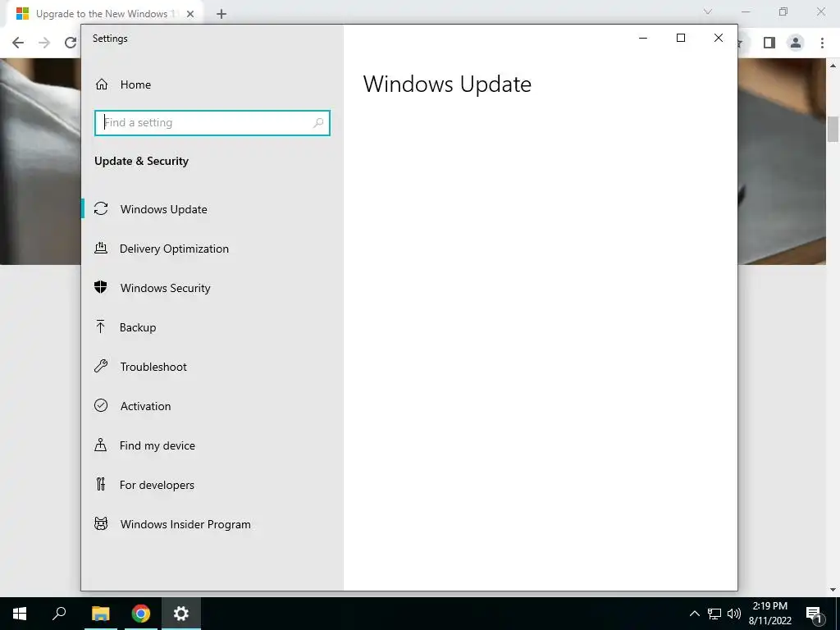Go back in Chrome browser
Image resolution: width=840 pixels, height=630 pixels.
coord(18,43)
